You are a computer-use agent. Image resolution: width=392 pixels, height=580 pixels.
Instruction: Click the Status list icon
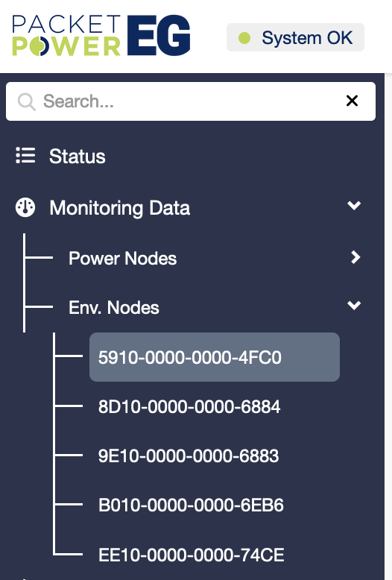(25, 155)
